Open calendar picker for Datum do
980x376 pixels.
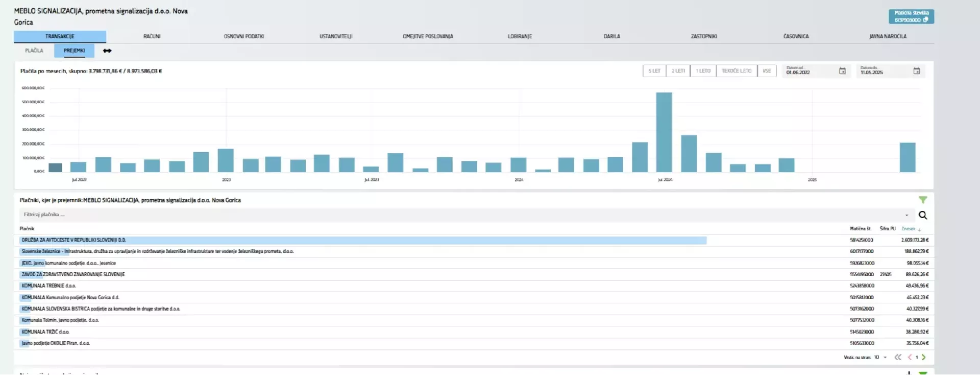point(916,71)
